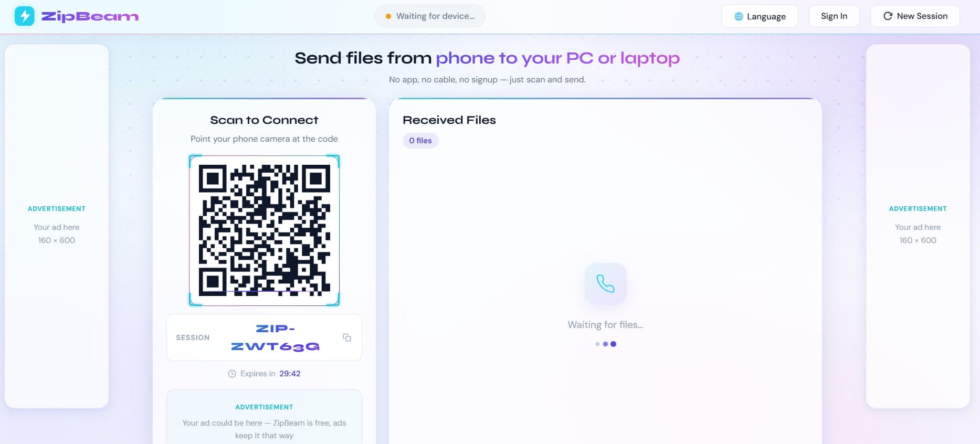This screenshot has width=980, height=444.
Task: Click the phone icon in Received Files
Action: point(605,283)
